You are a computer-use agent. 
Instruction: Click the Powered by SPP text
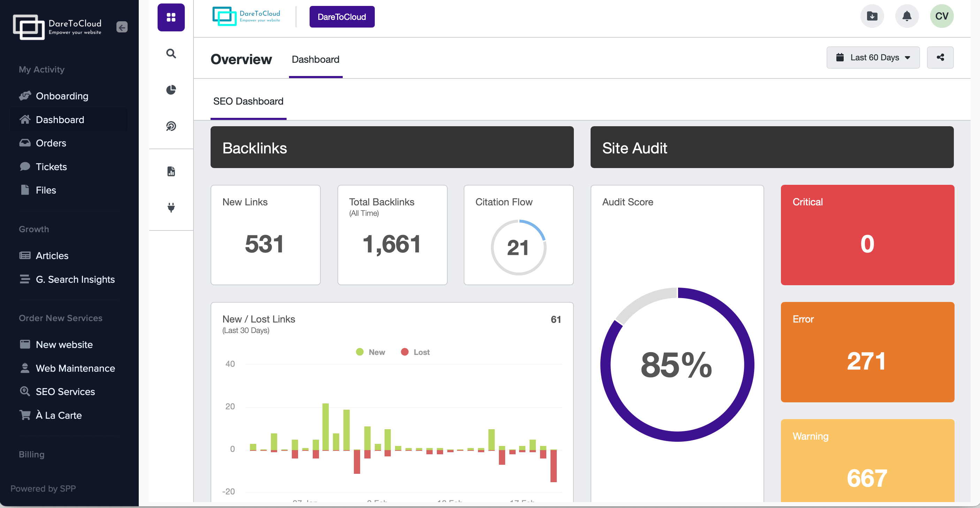(43, 488)
